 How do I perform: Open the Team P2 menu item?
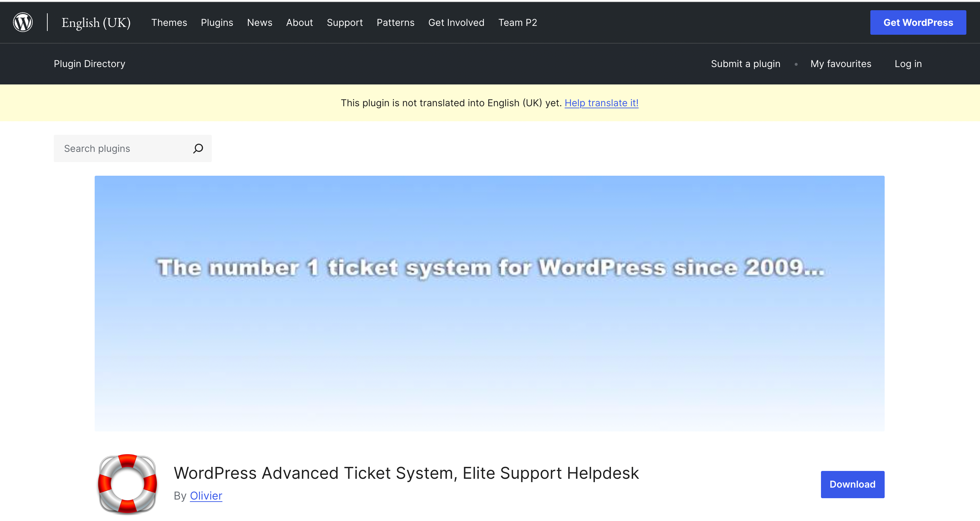(x=517, y=22)
